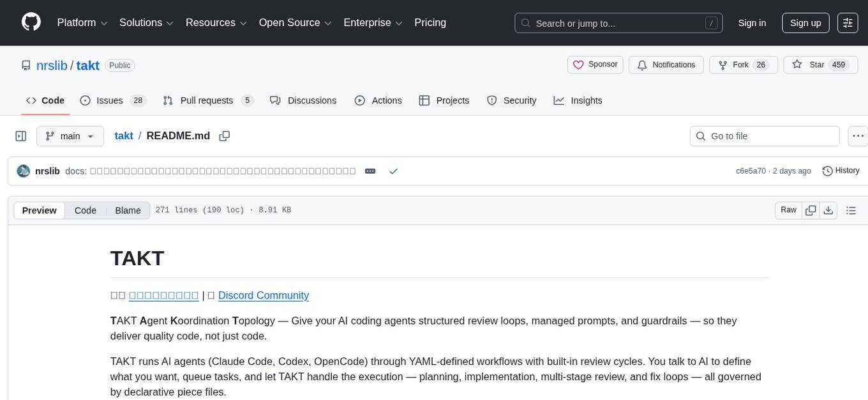868x400 pixels.
Task: Download the raw README file
Action: [828, 210]
